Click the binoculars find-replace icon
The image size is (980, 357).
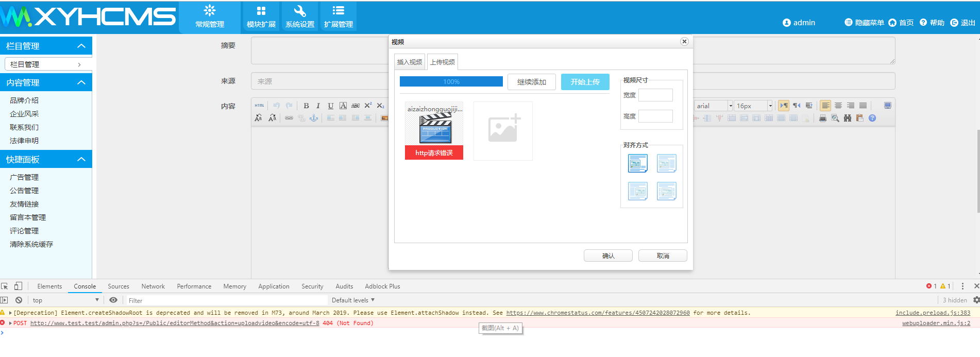tap(848, 118)
